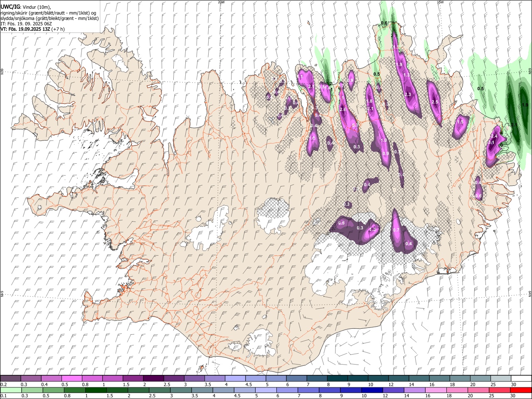
Task: Pick dark purple snow scale swatch labeled 2
Action: coord(153,378)
